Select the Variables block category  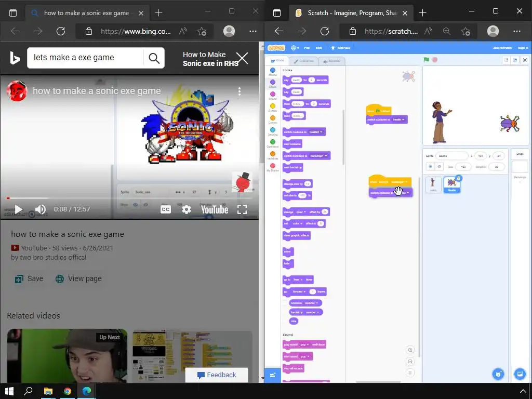[x=273, y=155]
